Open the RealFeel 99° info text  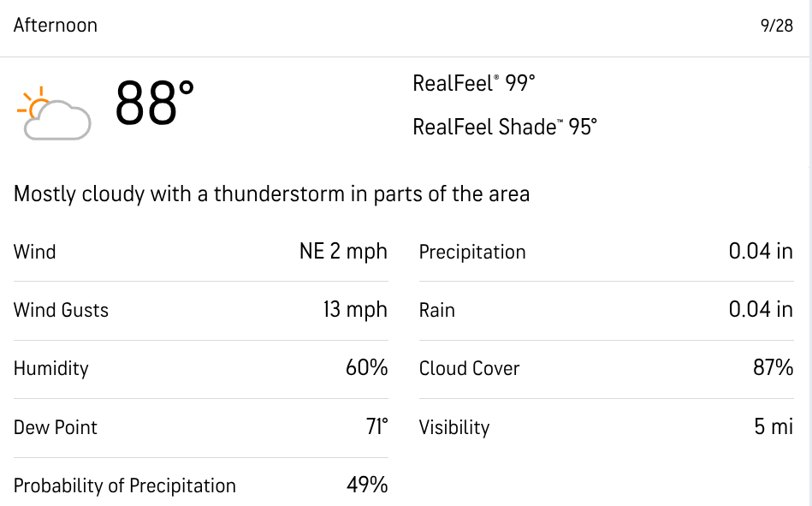point(474,83)
